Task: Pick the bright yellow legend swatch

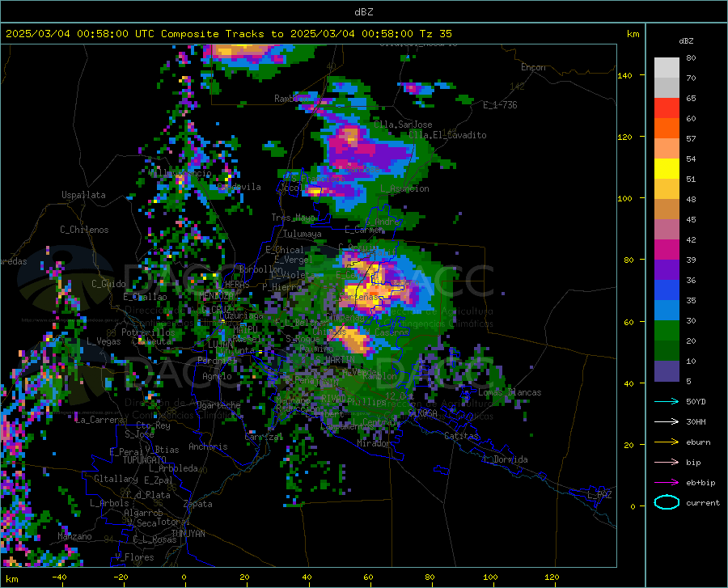Action: tap(667, 169)
